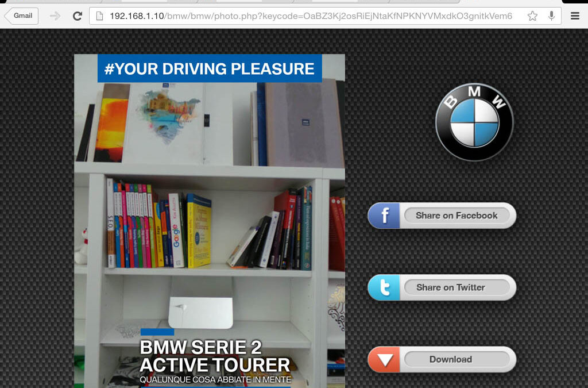Open the browser menu

575,16
